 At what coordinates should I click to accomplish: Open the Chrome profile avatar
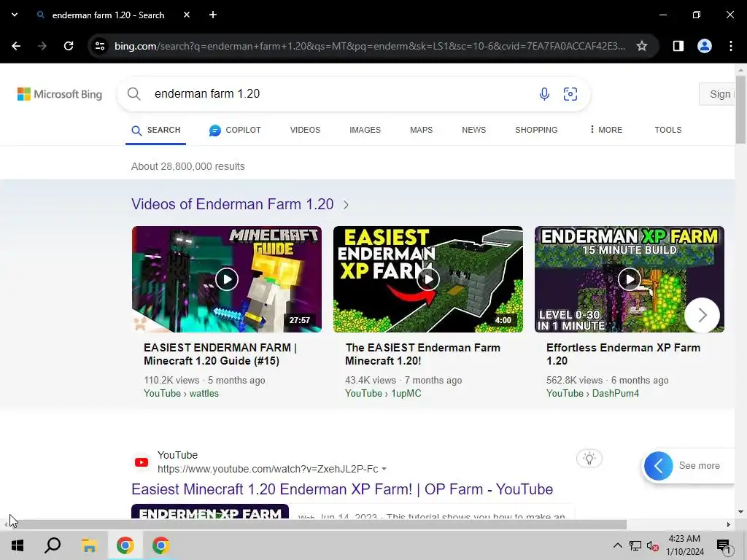click(x=705, y=46)
